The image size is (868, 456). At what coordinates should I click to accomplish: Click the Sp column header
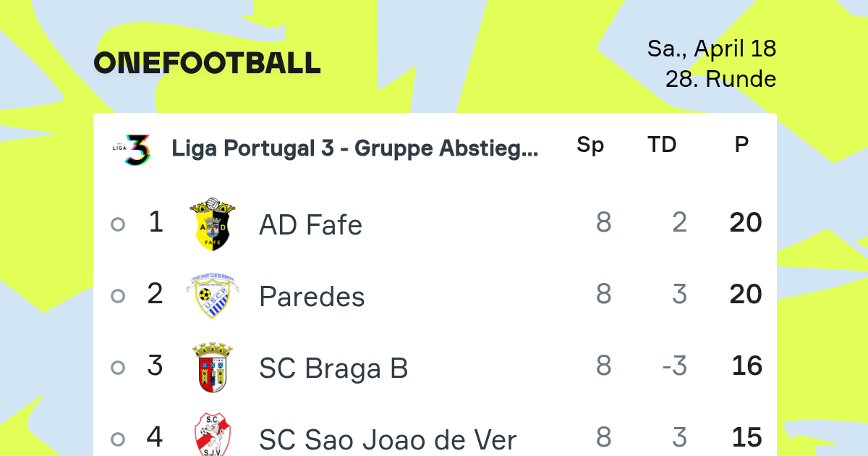pyautogui.click(x=590, y=145)
